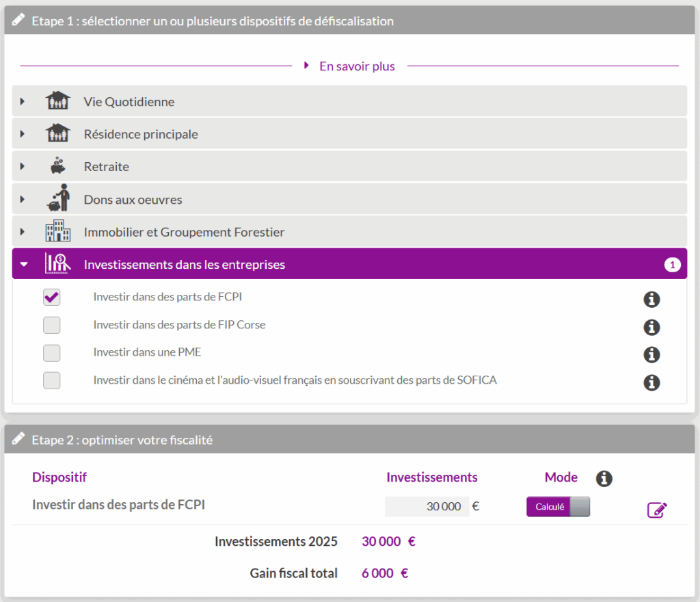The image size is (700, 602).
Task: Show info for SOFICA investment option
Action: [x=652, y=382]
